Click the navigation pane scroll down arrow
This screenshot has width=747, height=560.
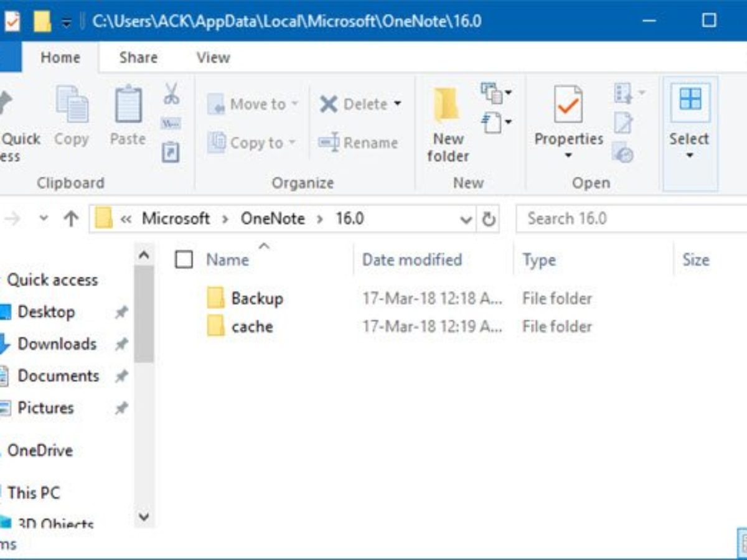pos(144,516)
